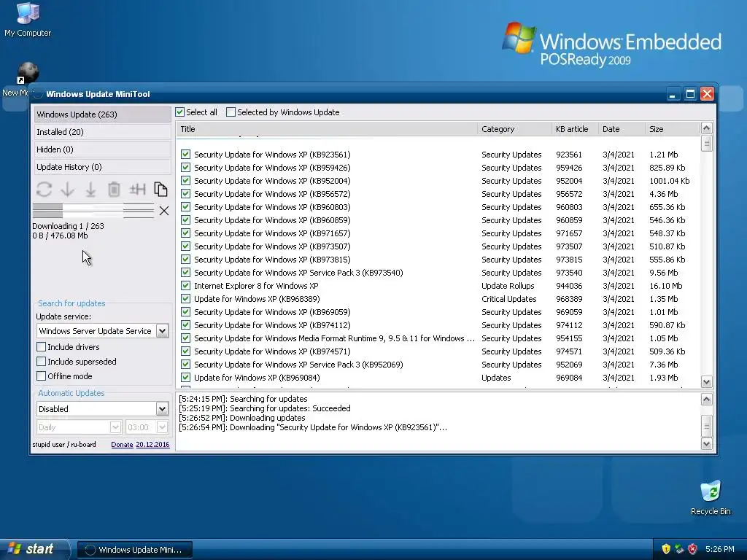Sort by the Category column header
This screenshot has width=747, height=560.
tap(514, 129)
